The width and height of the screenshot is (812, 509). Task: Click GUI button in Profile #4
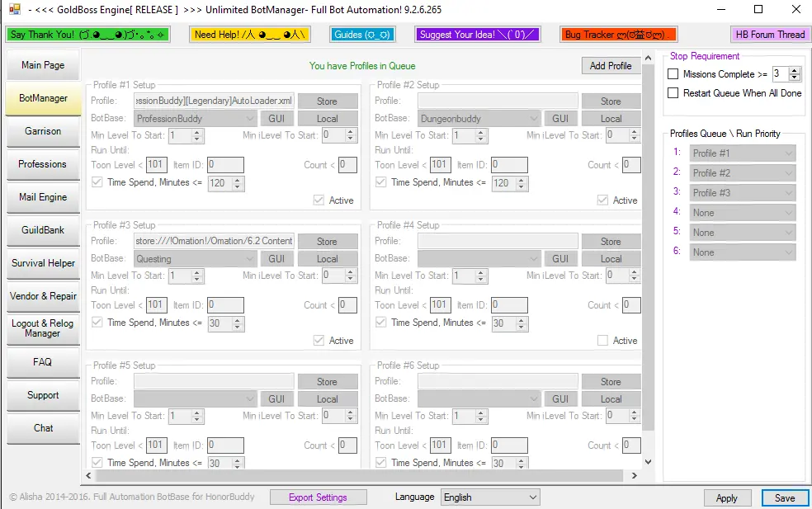click(x=560, y=259)
